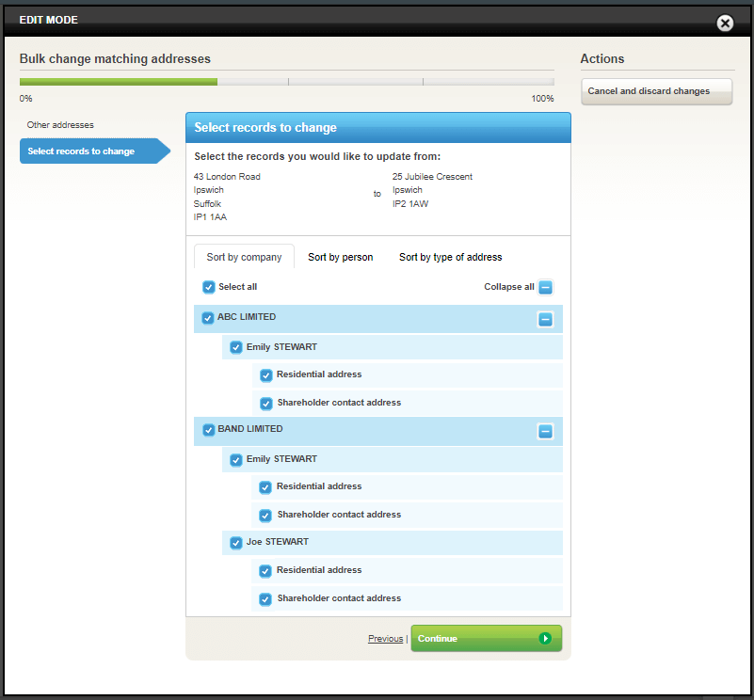
Task: Select the Sort by company tab
Action: (244, 257)
